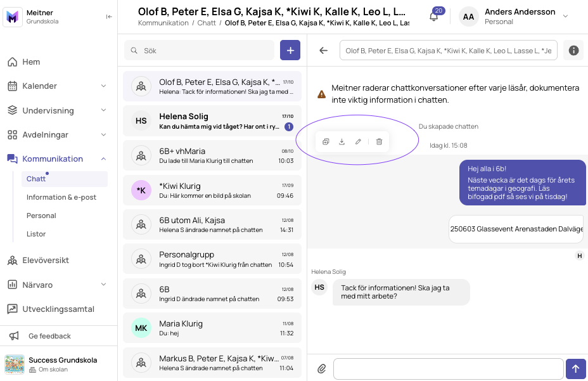Click the download icon in message toolbar

(342, 141)
